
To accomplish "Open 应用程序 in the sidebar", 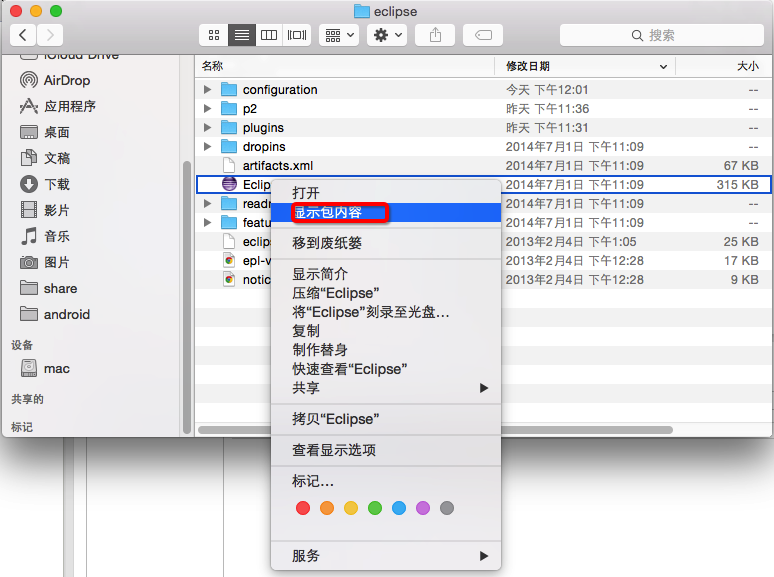I will point(57,106).
